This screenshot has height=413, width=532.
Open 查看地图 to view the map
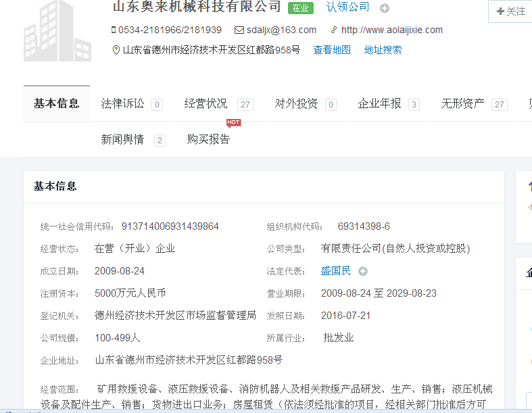click(332, 50)
